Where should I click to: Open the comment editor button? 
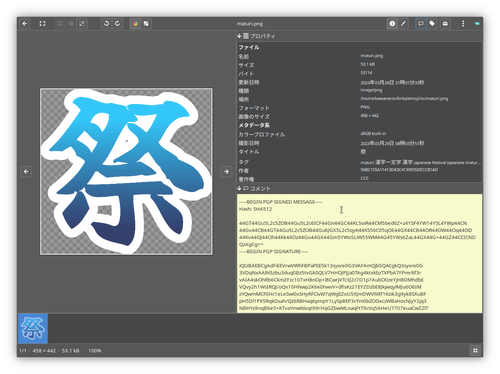421,24
